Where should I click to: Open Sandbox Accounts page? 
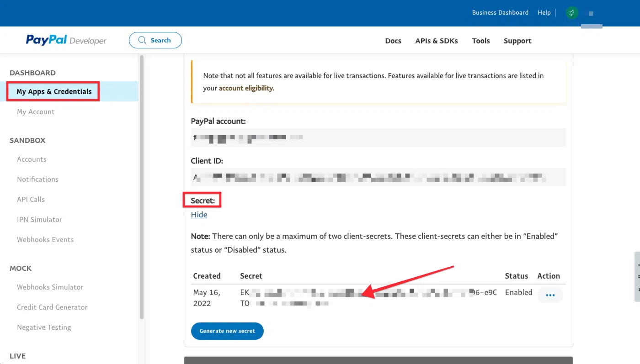tap(32, 159)
